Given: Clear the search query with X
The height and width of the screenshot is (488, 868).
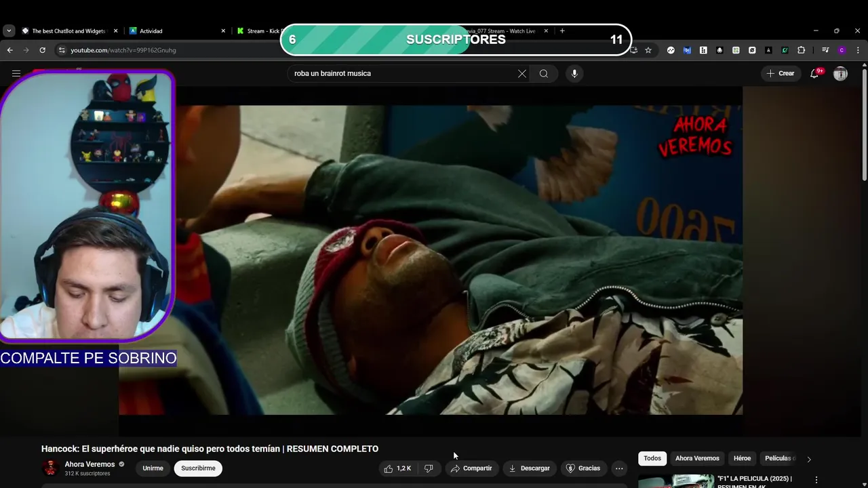Looking at the screenshot, I should coord(521,73).
